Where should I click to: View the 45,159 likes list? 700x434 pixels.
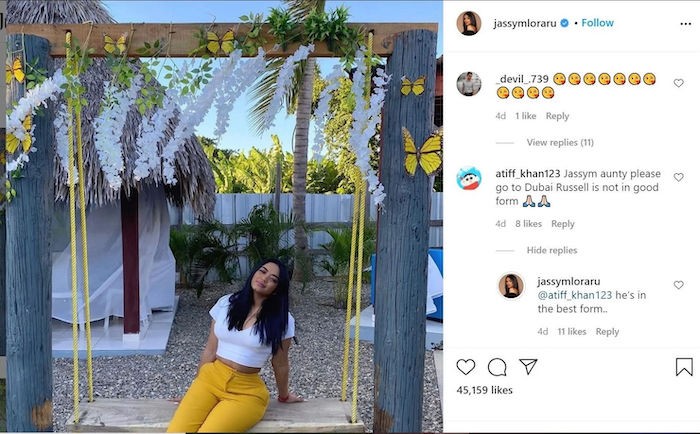click(484, 390)
